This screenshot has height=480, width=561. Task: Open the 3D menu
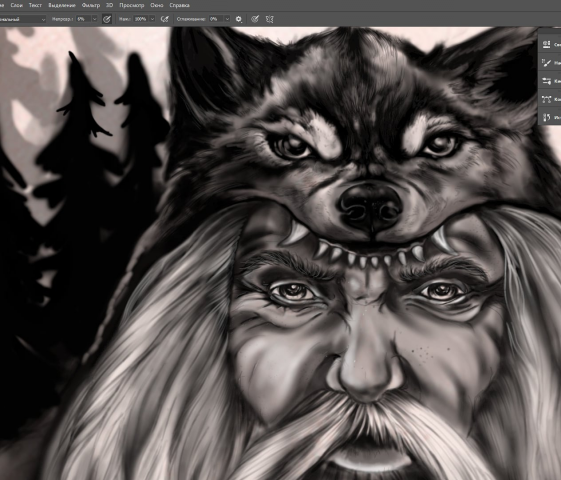point(109,5)
